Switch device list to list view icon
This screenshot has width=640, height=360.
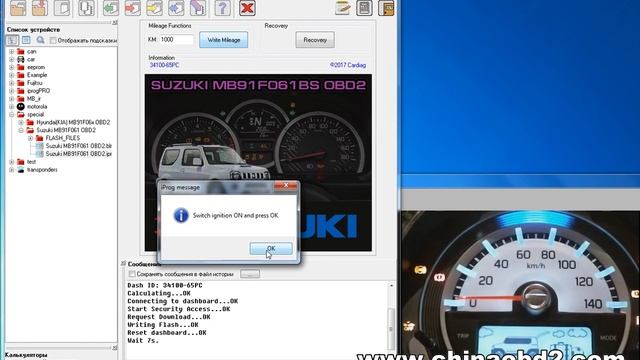coord(26,40)
